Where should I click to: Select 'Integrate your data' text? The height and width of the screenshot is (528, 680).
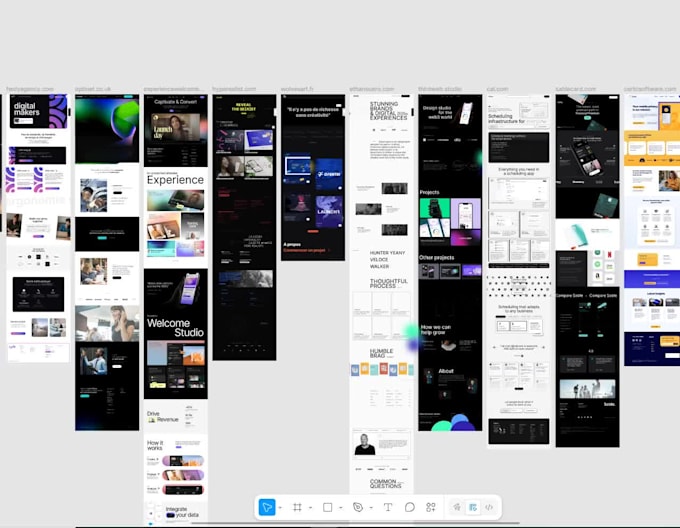[182, 512]
